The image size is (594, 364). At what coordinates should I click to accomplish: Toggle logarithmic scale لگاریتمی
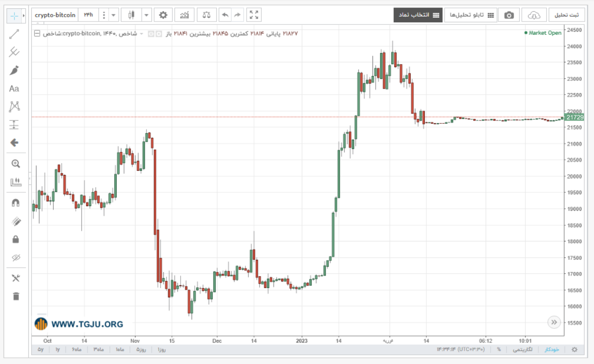point(523,349)
